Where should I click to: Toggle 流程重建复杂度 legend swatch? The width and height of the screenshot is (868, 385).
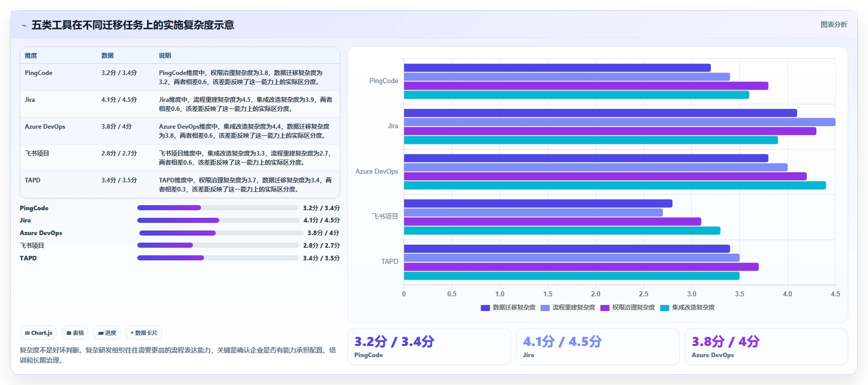pyautogui.click(x=545, y=307)
